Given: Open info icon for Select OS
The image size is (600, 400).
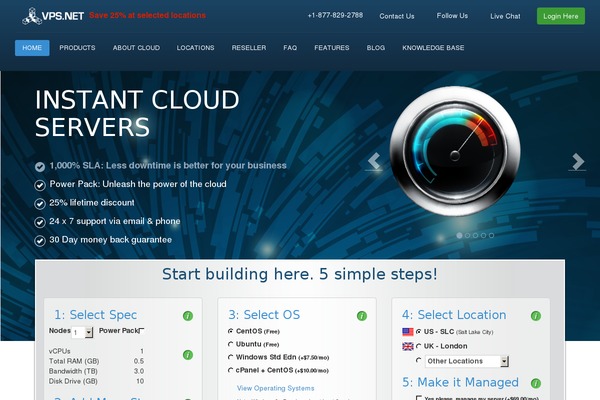Looking at the screenshot, I should (362, 316).
